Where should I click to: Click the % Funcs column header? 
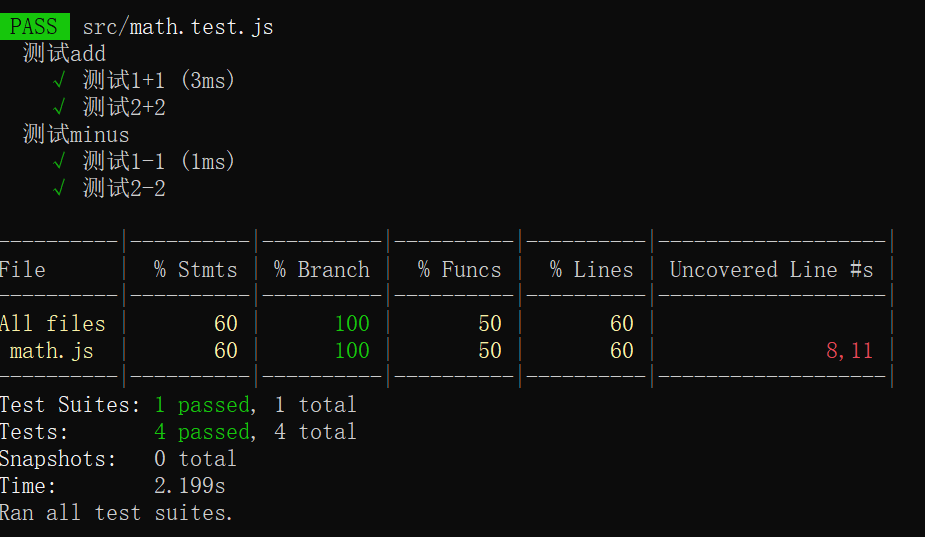point(459,270)
